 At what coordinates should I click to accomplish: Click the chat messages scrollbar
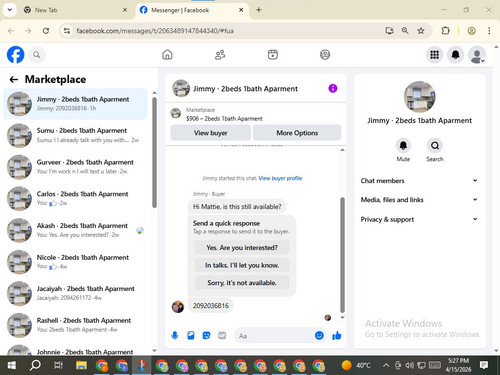(342, 255)
